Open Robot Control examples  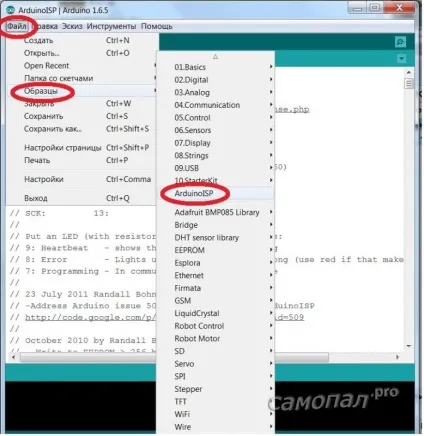point(216,326)
